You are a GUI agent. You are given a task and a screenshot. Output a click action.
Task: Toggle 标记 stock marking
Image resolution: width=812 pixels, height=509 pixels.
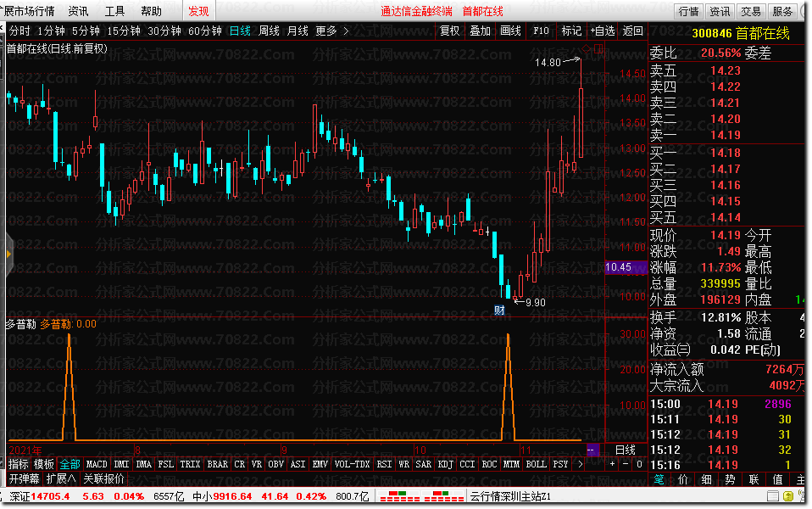pyautogui.click(x=572, y=31)
